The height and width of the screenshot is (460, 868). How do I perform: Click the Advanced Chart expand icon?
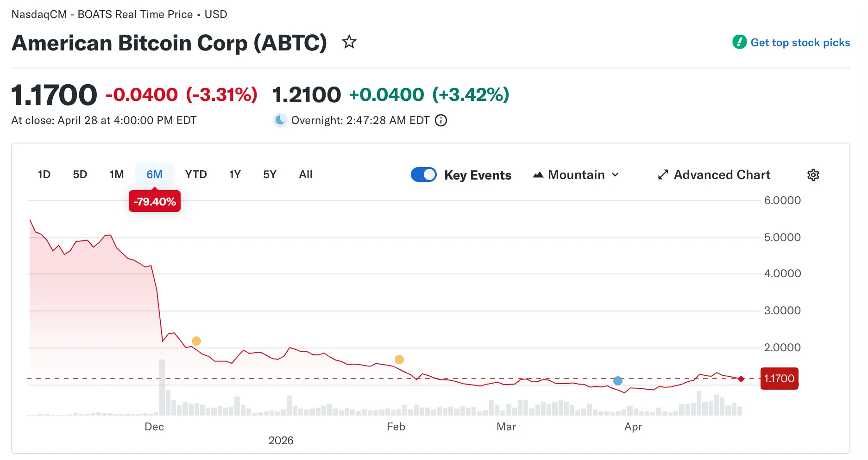point(663,174)
